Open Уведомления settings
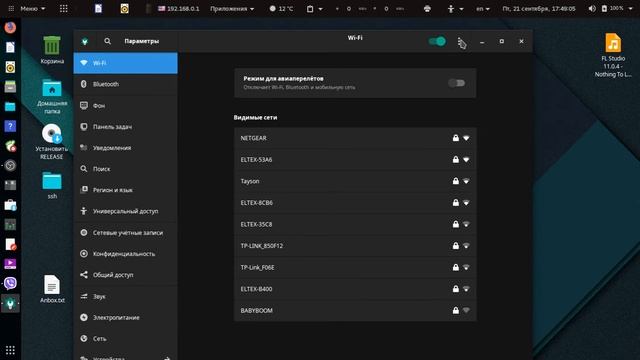The image size is (640, 360). (126, 148)
